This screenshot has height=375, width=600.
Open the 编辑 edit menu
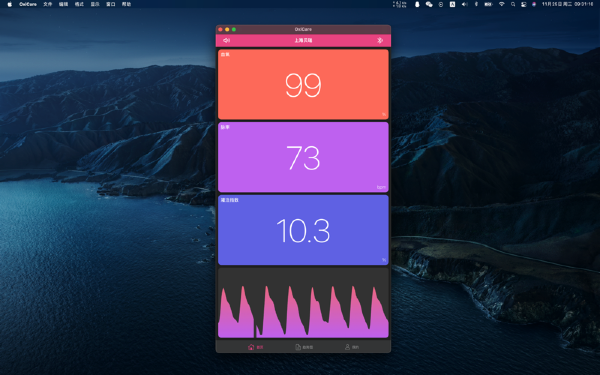pos(63,4)
